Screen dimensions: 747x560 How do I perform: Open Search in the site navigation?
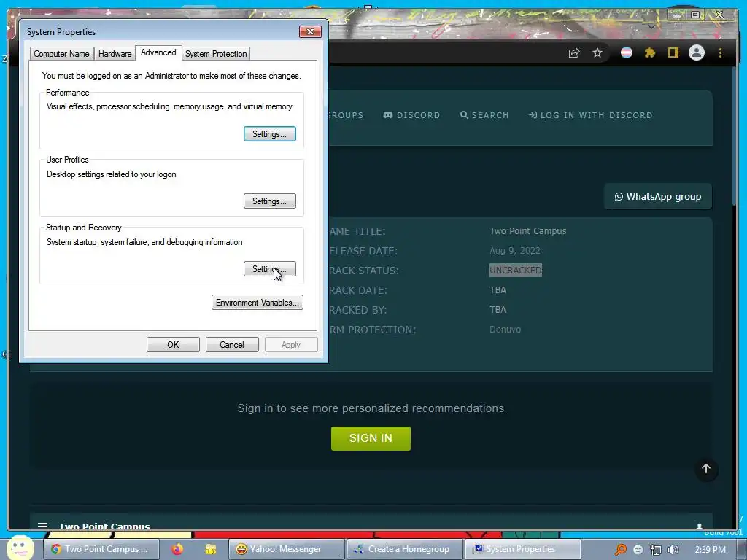point(484,115)
